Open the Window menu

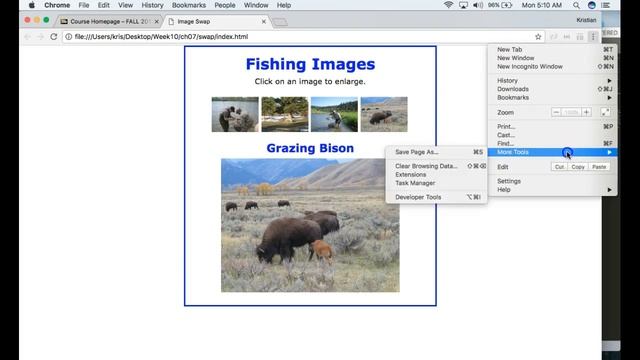pos(256,5)
